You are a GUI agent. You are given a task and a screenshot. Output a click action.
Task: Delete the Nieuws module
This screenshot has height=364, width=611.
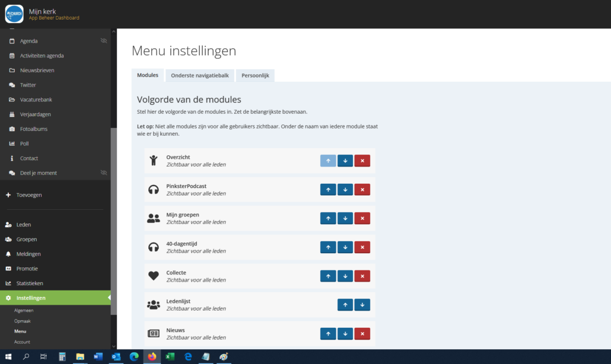362,334
